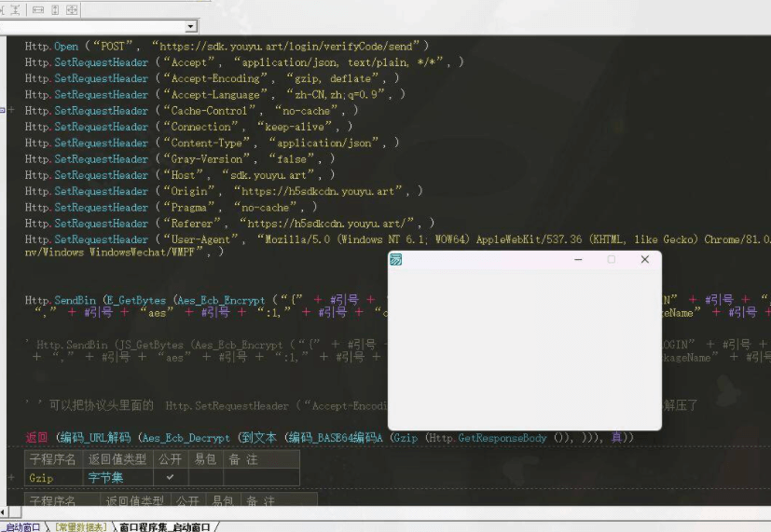Click the make same size toolbar icon
Screen dimensions: 771x532
click(x=72, y=10)
